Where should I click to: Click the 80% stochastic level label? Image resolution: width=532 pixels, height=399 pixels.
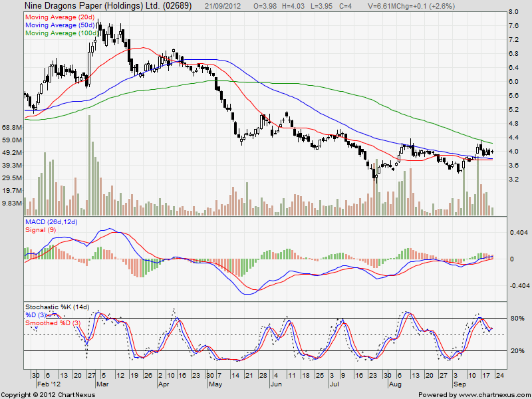[x=517, y=319]
